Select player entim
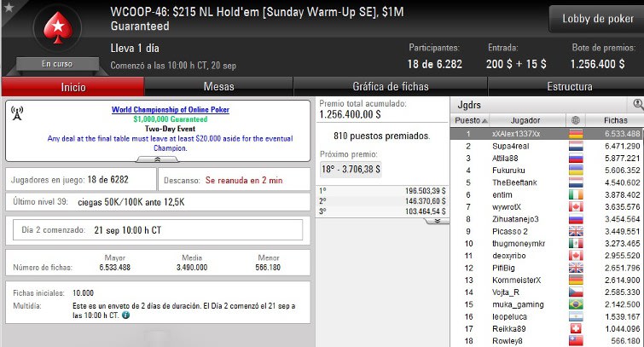The height and width of the screenshot is (347, 644). (x=547, y=194)
